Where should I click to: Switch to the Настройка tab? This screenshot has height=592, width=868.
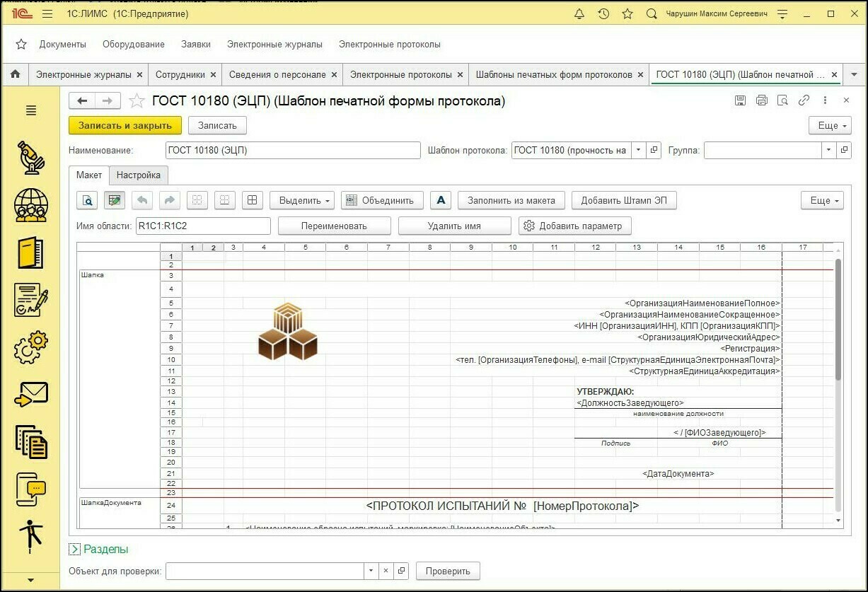139,175
